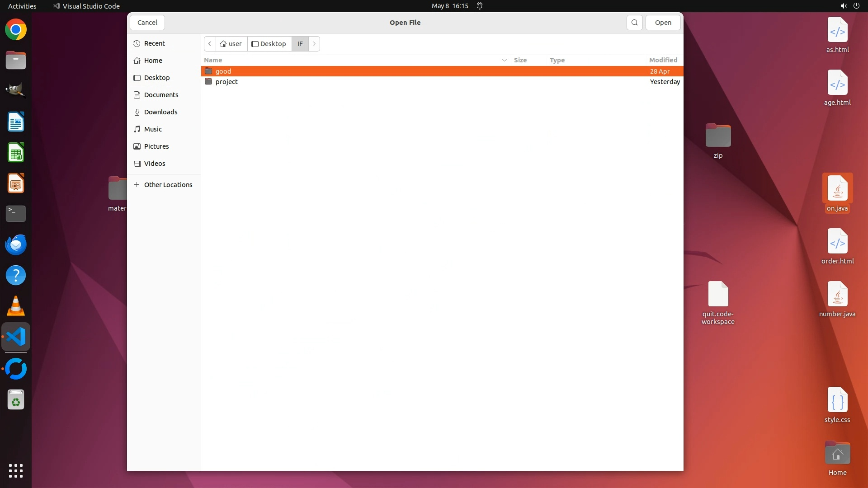Expand Other Locations in the sidebar
The height and width of the screenshot is (488, 868).
coord(168,185)
